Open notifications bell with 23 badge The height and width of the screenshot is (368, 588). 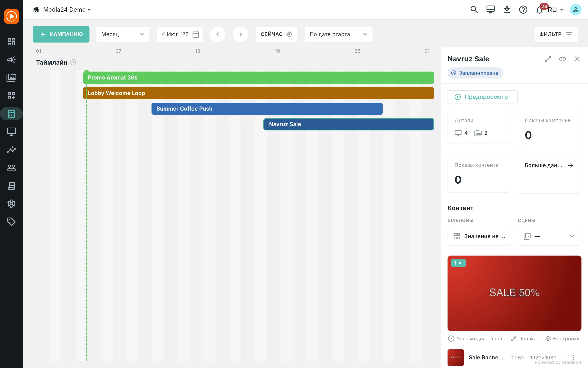[x=540, y=10]
